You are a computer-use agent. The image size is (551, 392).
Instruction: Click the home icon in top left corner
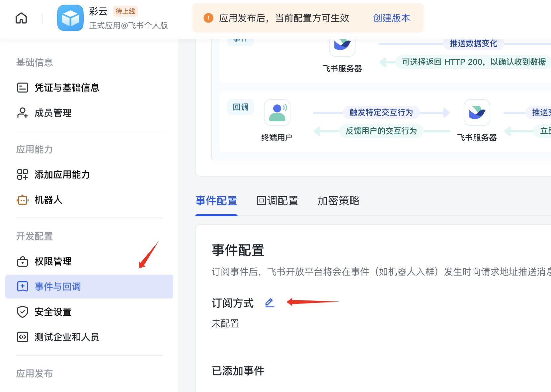coord(21,18)
